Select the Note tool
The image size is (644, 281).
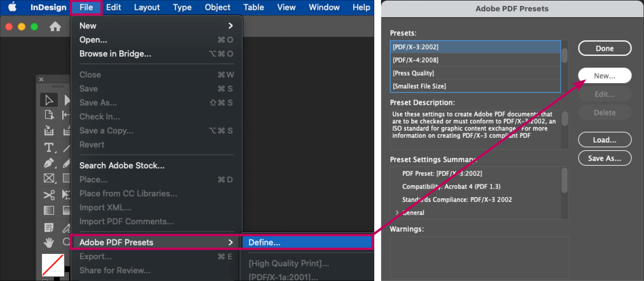[49, 228]
